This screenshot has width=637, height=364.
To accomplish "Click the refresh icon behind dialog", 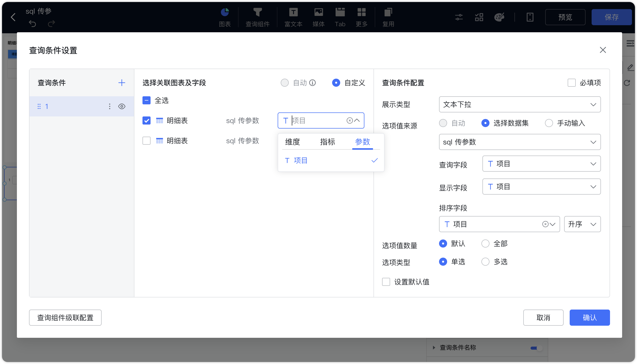I will [x=627, y=83].
